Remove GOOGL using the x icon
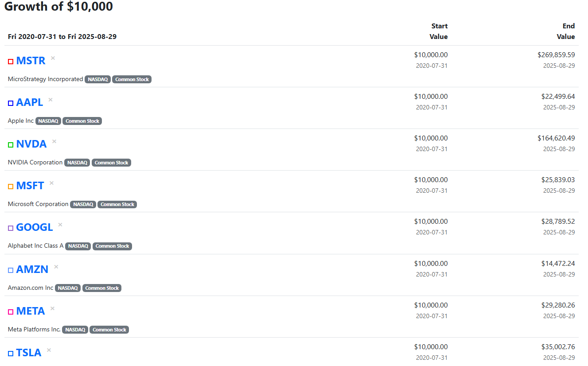The height and width of the screenshot is (366, 588). [60, 225]
